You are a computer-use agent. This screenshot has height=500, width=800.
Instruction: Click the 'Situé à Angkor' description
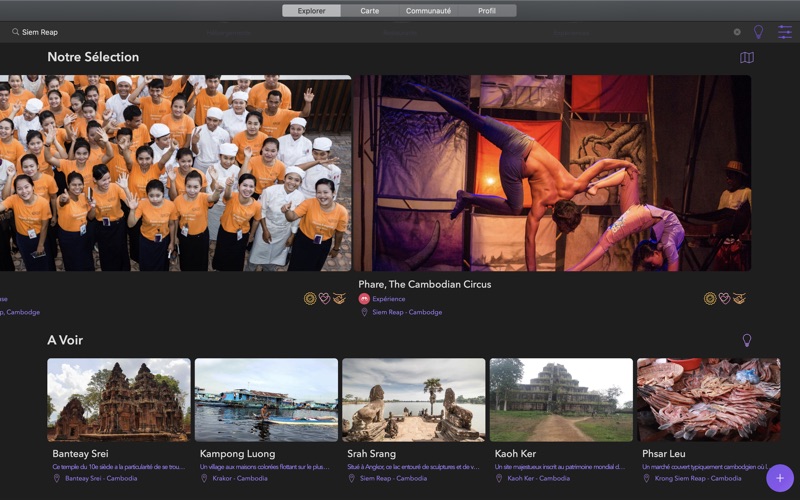click(x=413, y=467)
